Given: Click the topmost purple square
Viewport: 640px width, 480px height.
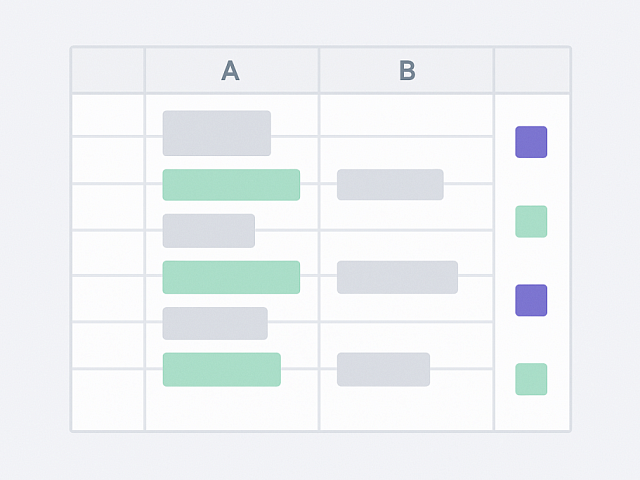Looking at the screenshot, I should [x=531, y=142].
